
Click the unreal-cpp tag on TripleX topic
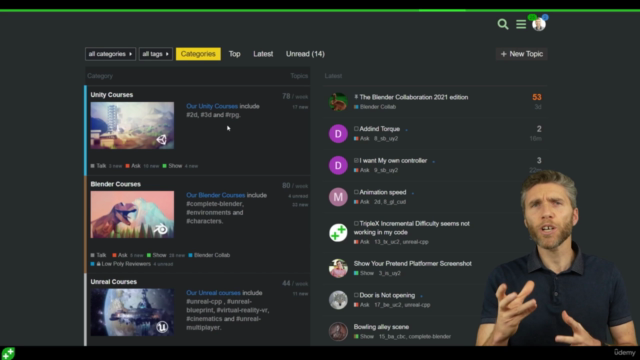click(416, 242)
